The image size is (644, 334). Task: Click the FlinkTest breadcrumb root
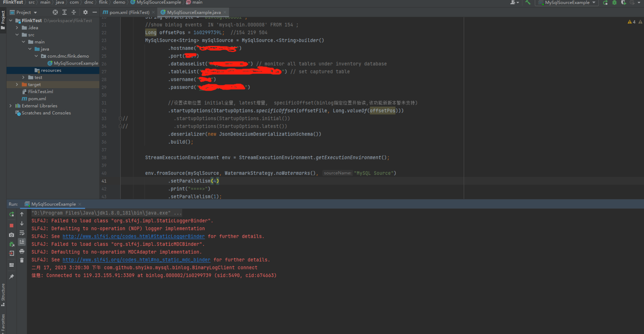13,2
